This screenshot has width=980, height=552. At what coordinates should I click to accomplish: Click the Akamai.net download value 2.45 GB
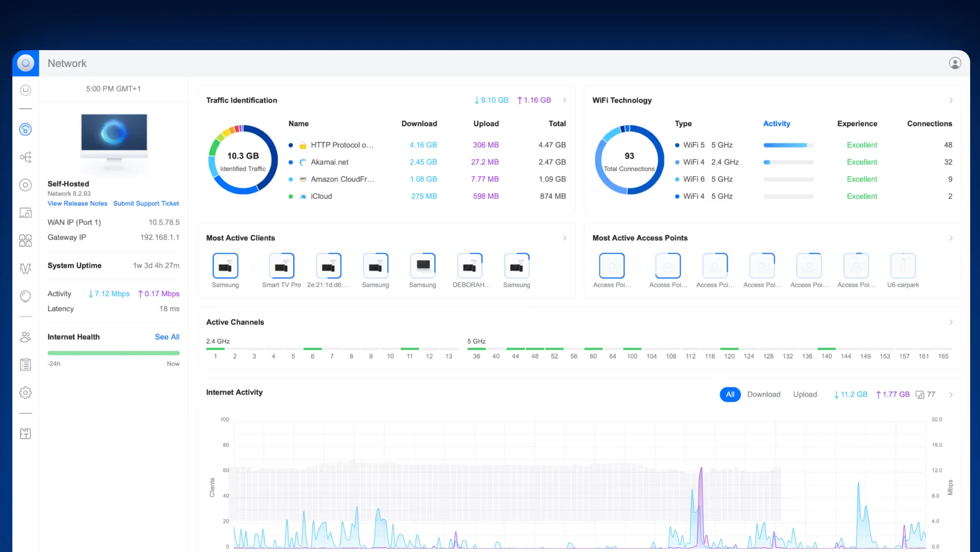point(423,162)
